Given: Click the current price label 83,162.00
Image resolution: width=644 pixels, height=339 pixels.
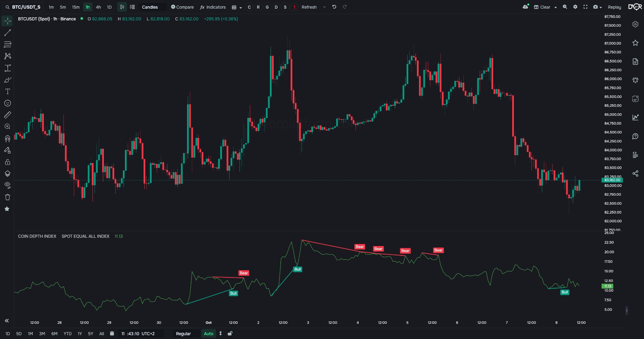Looking at the screenshot, I should point(612,180).
